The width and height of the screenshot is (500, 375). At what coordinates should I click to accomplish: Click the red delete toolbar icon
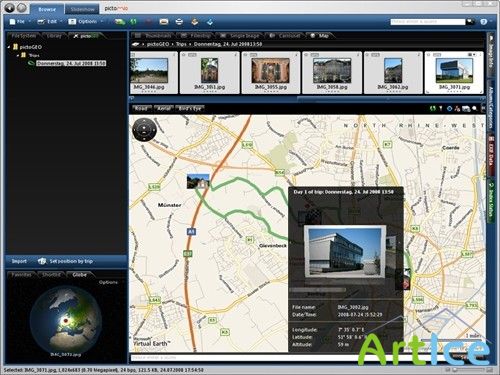click(148, 22)
